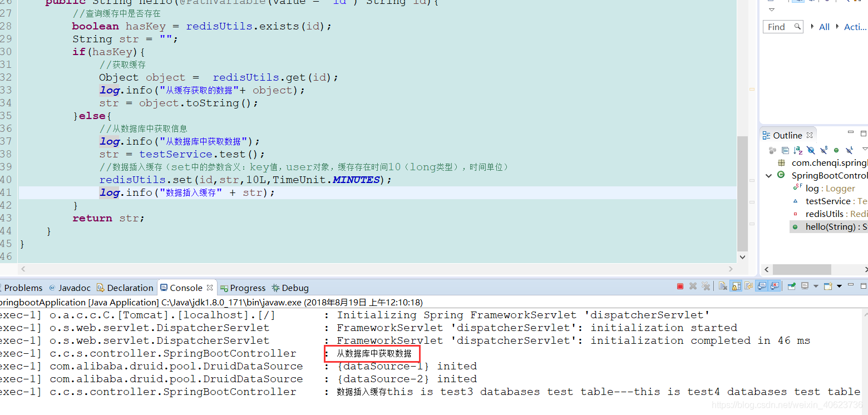
Task: Toggle Hide Local Types in Outline
Action: click(850, 150)
